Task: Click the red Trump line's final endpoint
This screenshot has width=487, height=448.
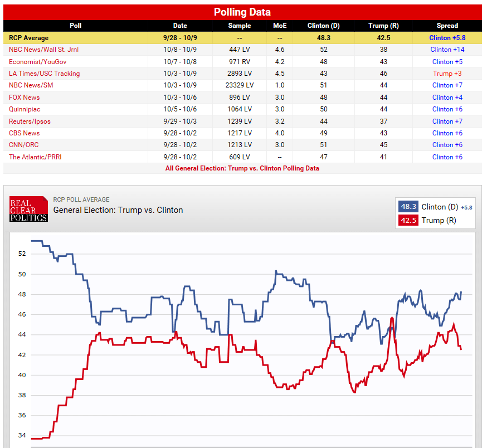Action: [461, 349]
